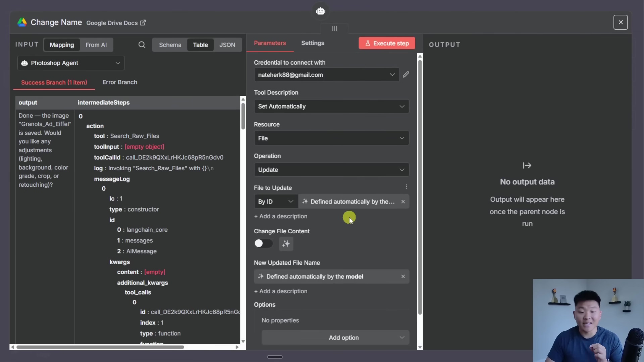Click the sparkle icon in New Updated File Name
The height and width of the screenshot is (362, 644).
click(x=261, y=277)
